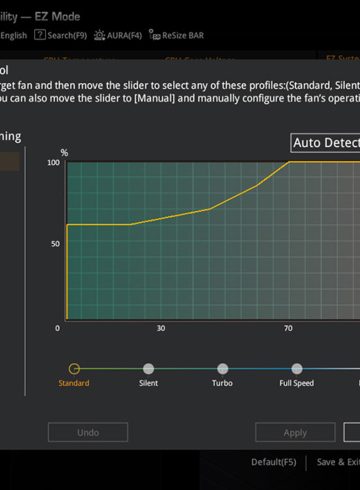The height and width of the screenshot is (490, 360).
Task: Click the fan curve's flat start segment
Action: point(99,225)
